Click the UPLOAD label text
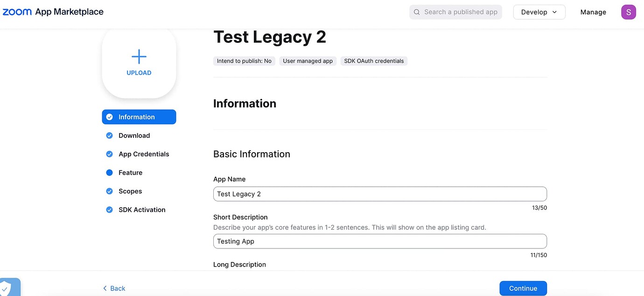The image size is (644, 296). click(x=139, y=73)
